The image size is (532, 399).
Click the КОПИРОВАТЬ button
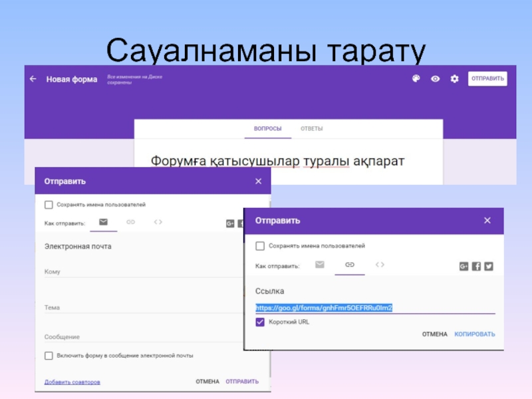point(475,334)
